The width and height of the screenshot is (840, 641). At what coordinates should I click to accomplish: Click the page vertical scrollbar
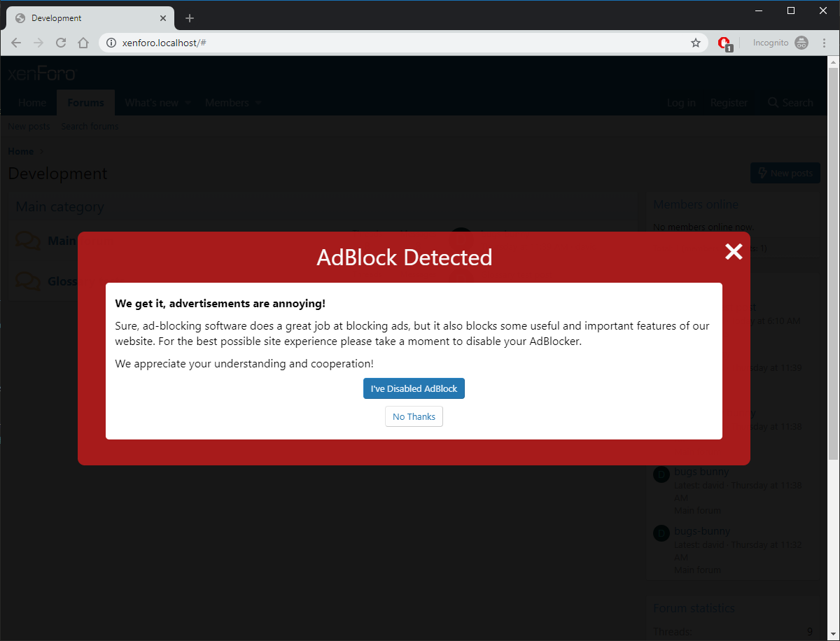click(833, 280)
